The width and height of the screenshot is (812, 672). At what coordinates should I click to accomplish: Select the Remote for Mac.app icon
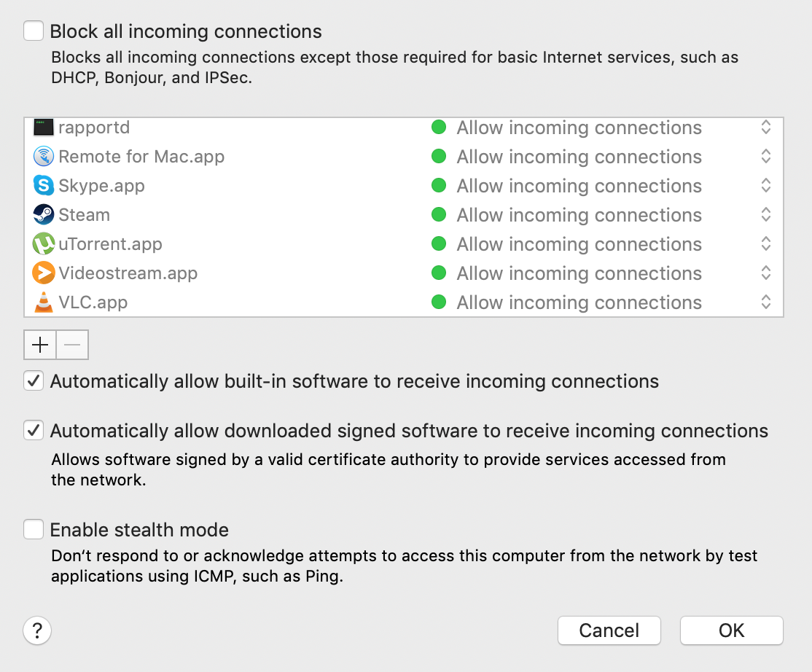44,156
